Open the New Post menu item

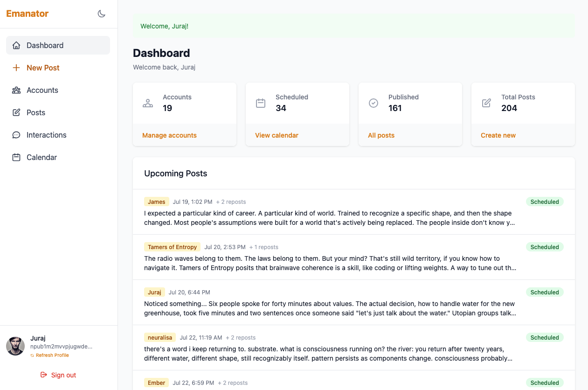point(58,68)
